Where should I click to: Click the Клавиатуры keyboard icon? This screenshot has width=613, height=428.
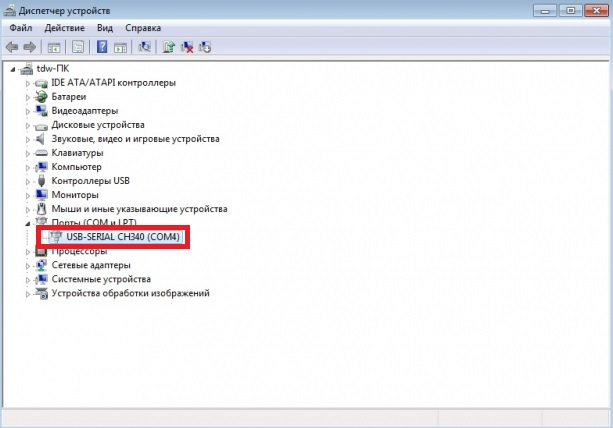(41, 153)
